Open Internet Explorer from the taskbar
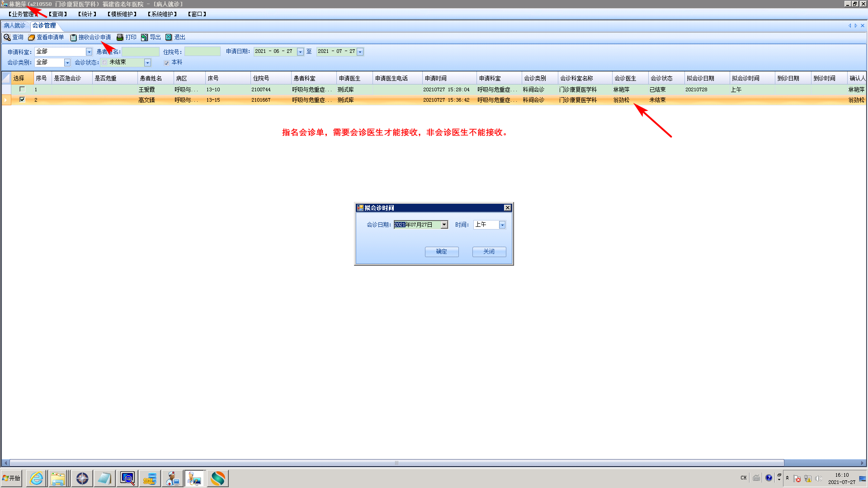This screenshot has width=868, height=488. [37, 478]
